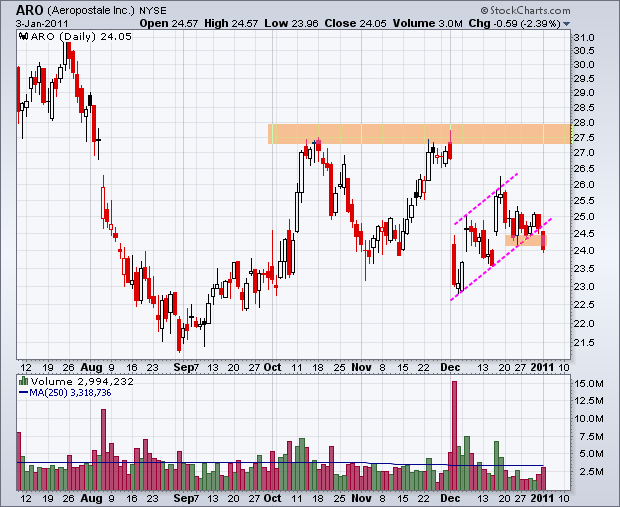Click the Low 23.96 value
Screen dimensions: 620x507
(x=291, y=23)
